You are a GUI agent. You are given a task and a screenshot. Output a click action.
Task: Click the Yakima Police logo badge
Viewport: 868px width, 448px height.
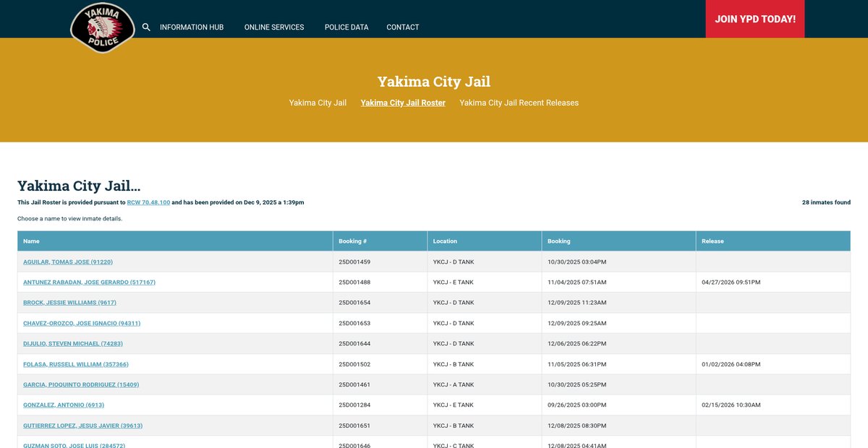click(x=102, y=27)
